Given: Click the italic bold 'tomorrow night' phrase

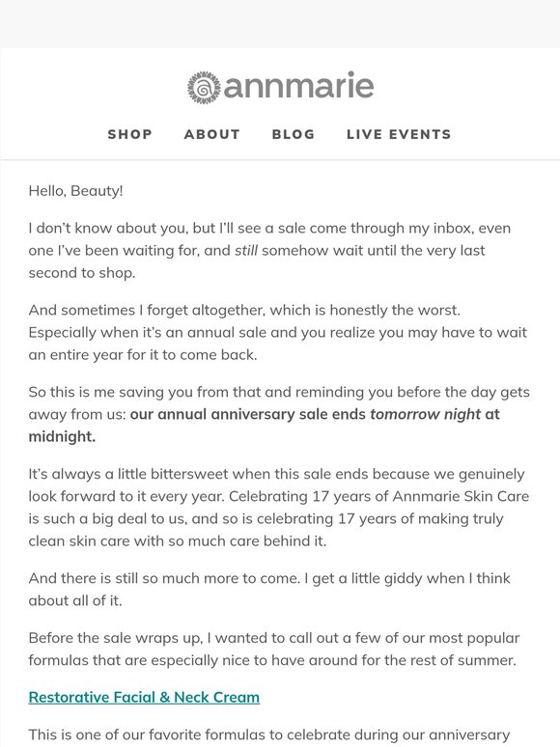Looking at the screenshot, I should [x=425, y=414].
